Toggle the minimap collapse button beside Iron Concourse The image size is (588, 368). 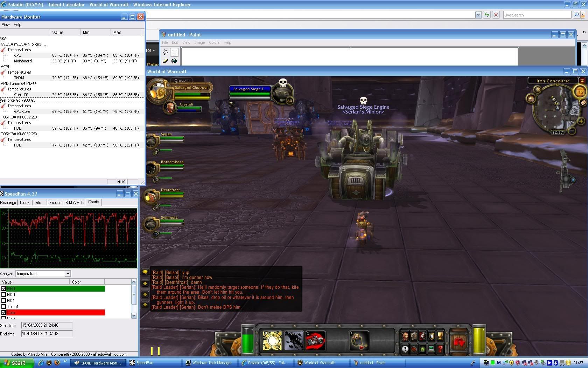(582, 81)
